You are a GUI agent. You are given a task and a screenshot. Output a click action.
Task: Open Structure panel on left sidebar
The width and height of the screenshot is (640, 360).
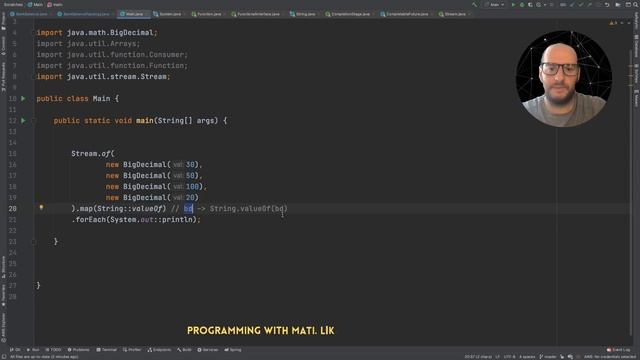point(3,267)
